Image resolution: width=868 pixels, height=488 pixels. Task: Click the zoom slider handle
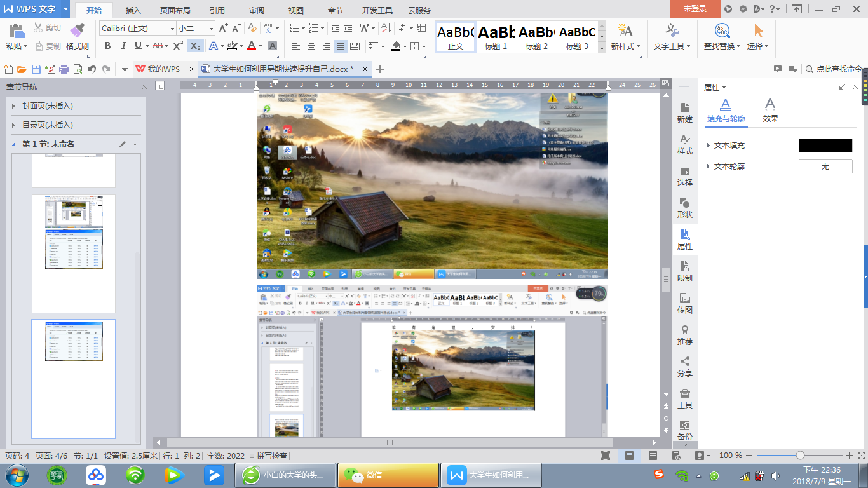(x=800, y=456)
